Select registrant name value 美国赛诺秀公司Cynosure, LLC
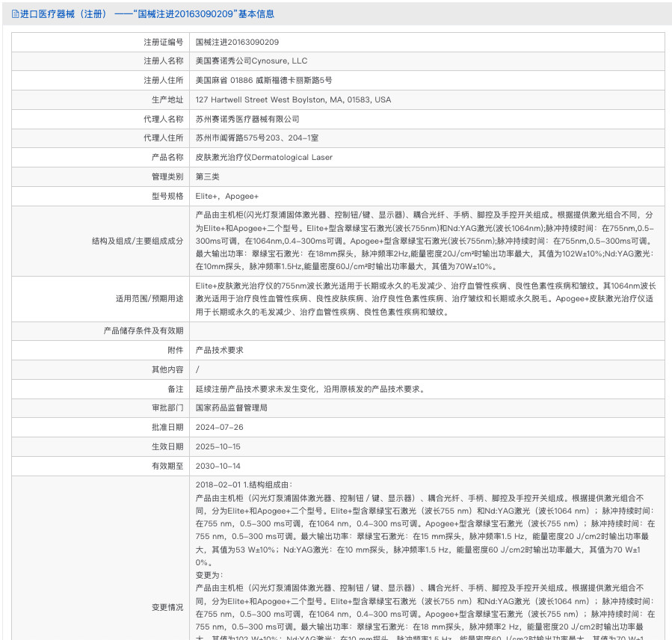 251,61
